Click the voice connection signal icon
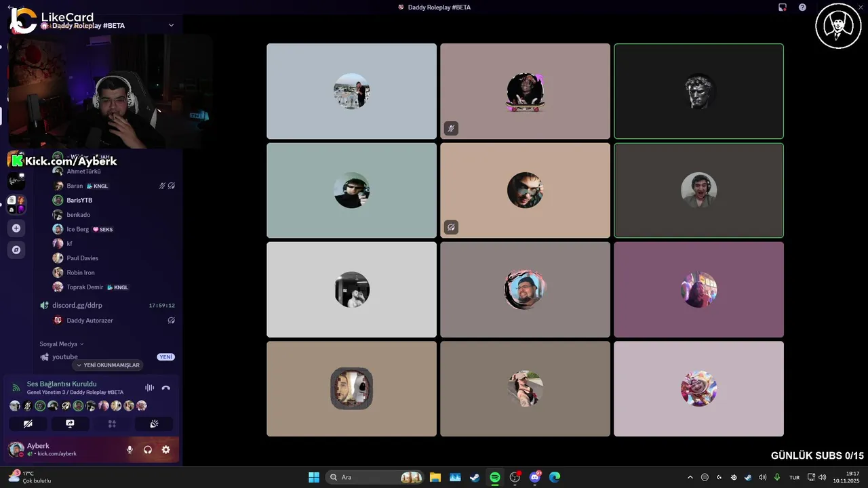This screenshot has width=868, height=488. (x=16, y=388)
